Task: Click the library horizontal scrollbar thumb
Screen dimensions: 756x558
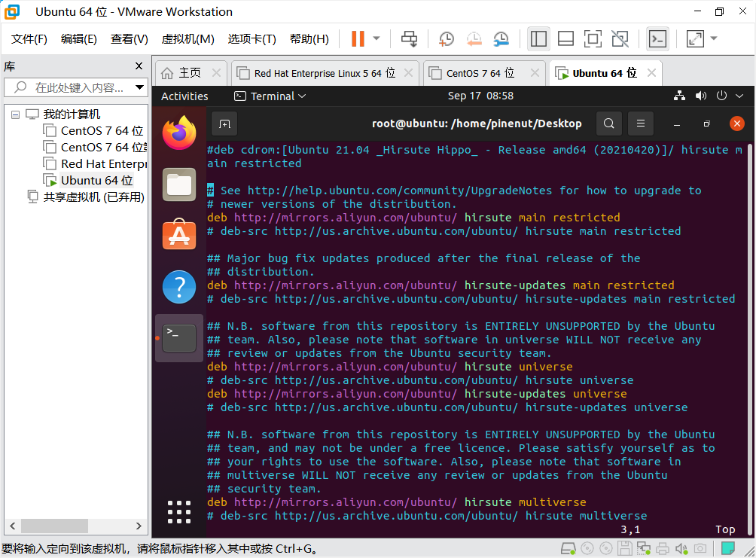Action: 54,526
